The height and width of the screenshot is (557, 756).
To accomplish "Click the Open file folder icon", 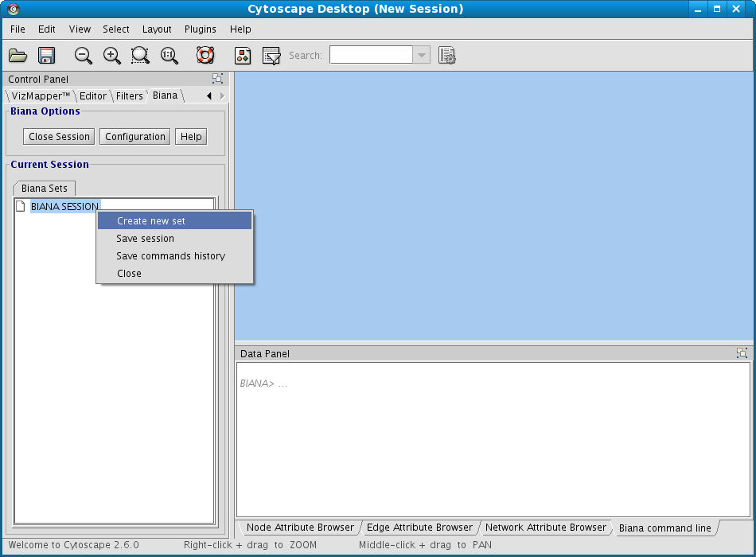I will point(18,56).
